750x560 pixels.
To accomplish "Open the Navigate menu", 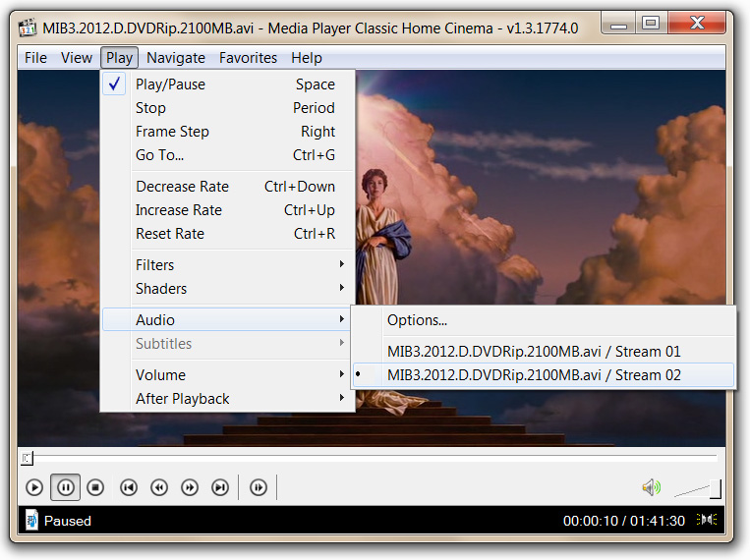I will (176, 58).
